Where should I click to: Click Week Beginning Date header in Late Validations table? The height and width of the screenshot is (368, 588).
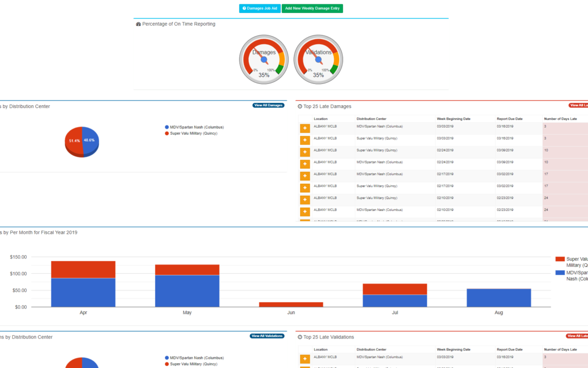[454, 349]
